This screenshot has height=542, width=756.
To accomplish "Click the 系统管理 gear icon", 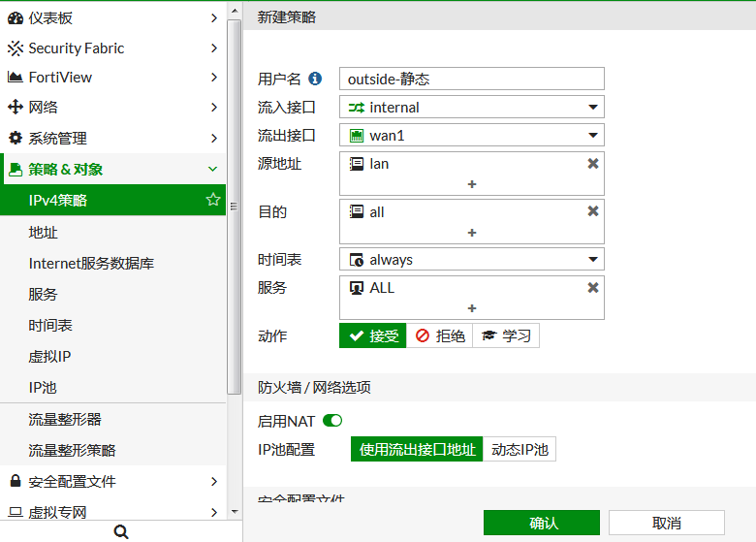I will click(16, 138).
